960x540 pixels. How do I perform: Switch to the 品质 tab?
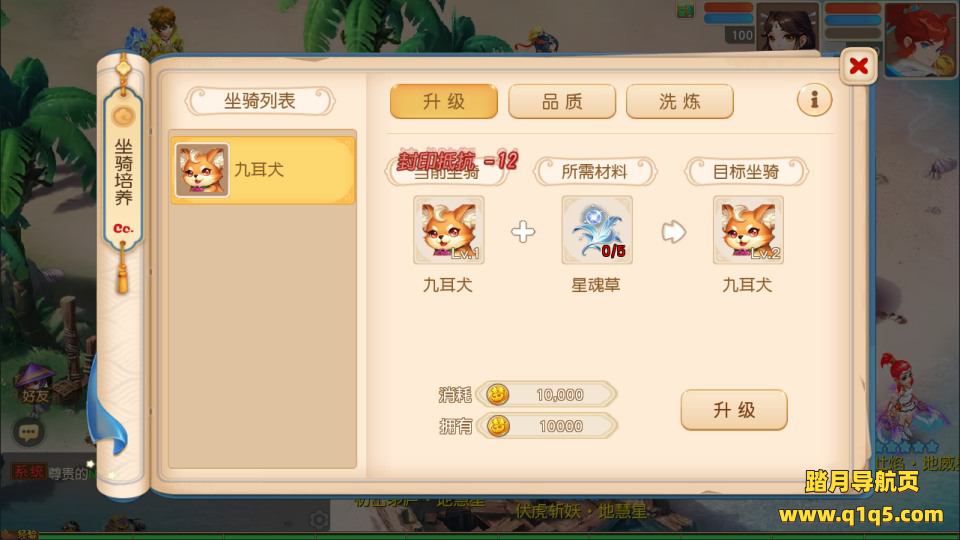point(562,102)
